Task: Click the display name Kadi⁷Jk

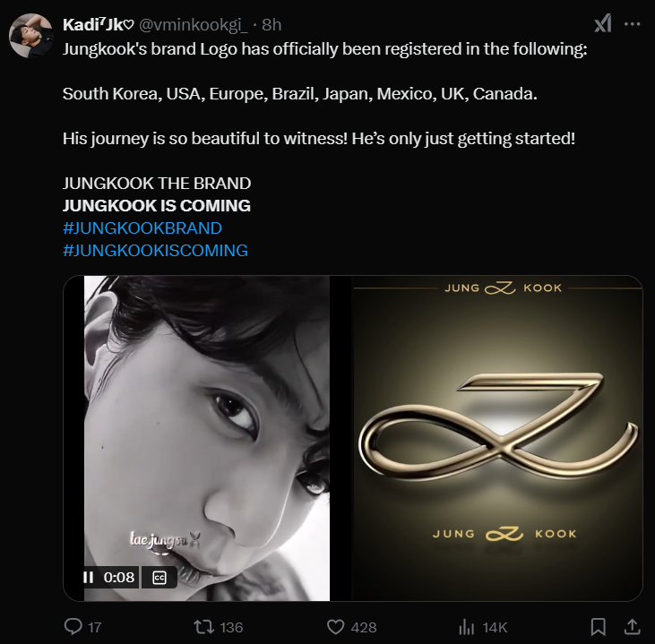Action: tap(99, 24)
